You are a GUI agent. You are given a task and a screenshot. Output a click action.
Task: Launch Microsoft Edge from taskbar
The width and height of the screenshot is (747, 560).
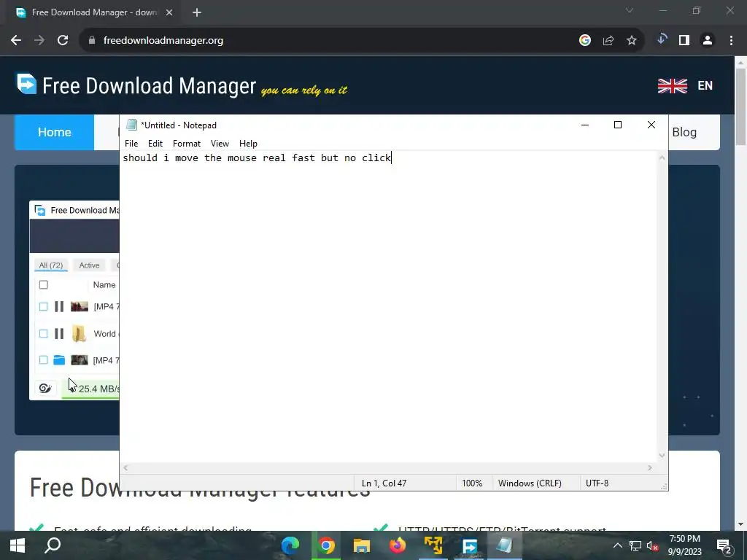(x=290, y=545)
